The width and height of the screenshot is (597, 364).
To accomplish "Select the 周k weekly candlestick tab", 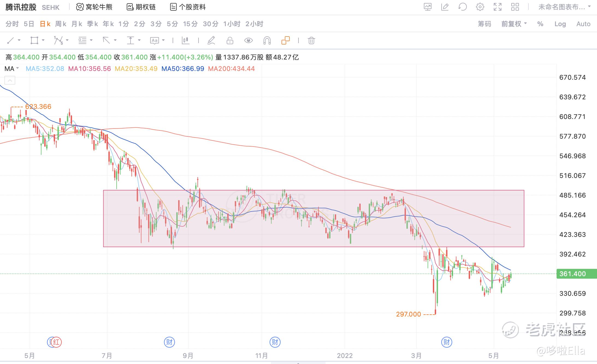I will pos(61,24).
